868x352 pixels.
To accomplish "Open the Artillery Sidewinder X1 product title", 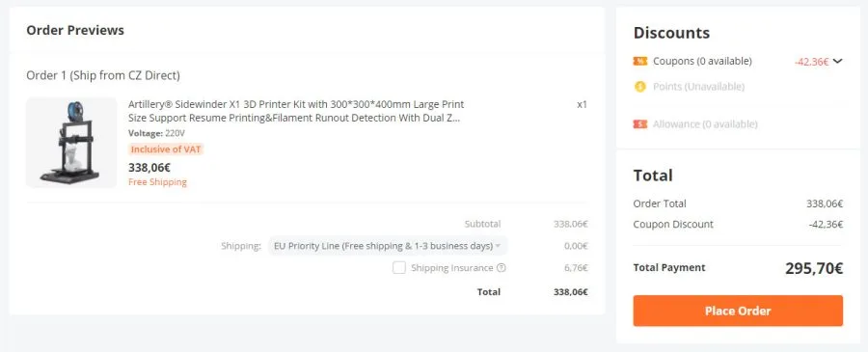I will 296,111.
